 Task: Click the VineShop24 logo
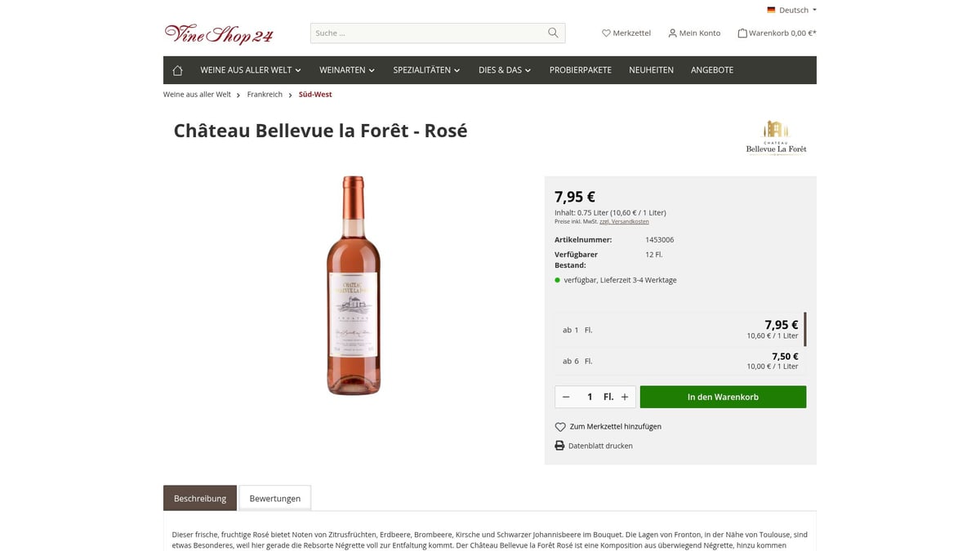pyautogui.click(x=218, y=34)
